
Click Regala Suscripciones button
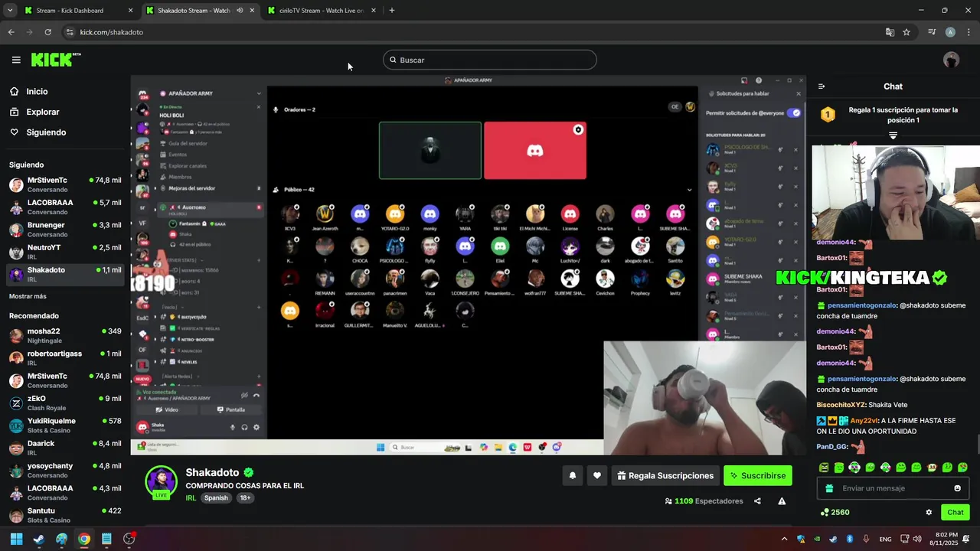tap(665, 475)
